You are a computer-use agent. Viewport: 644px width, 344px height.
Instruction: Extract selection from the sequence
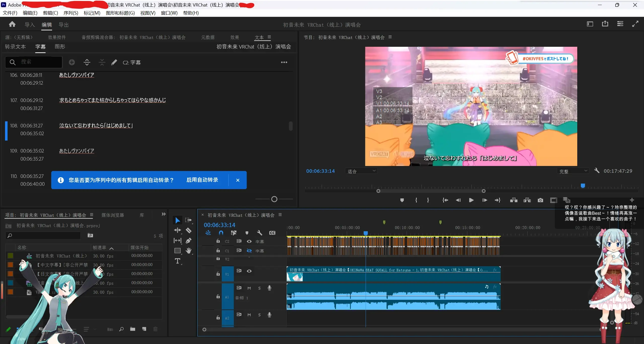[527, 200]
